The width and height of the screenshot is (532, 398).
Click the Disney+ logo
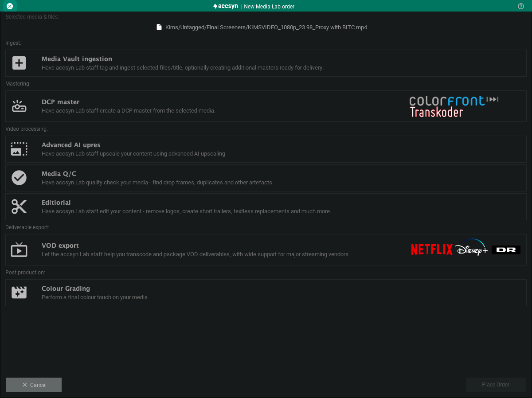(x=471, y=248)
